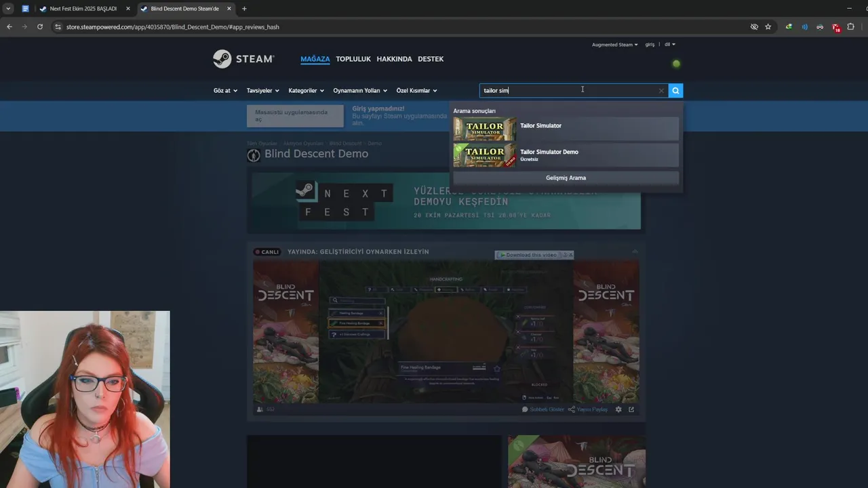Close the Blind Descent Demo tab
The image size is (868, 488).
(229, 9)
